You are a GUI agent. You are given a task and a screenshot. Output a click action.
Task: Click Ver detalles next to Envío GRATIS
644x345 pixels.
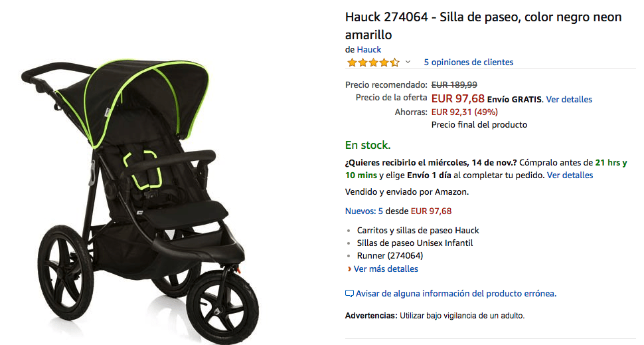(569, 99)
